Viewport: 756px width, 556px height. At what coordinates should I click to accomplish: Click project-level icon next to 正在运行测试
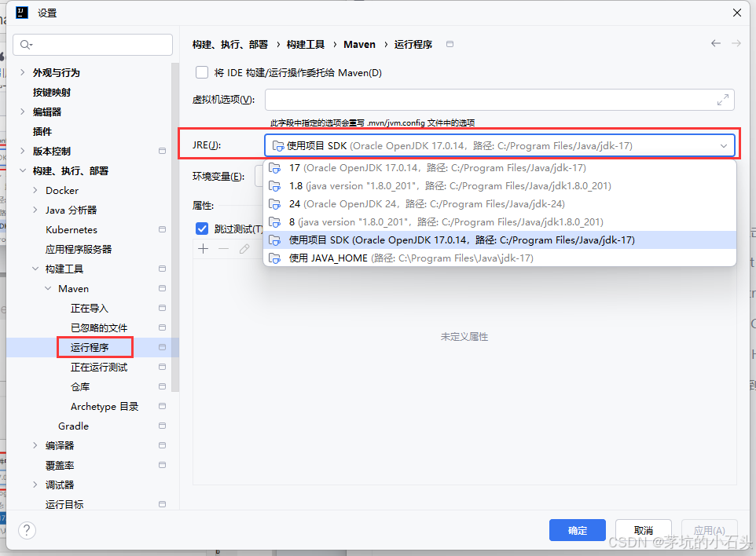162,367
